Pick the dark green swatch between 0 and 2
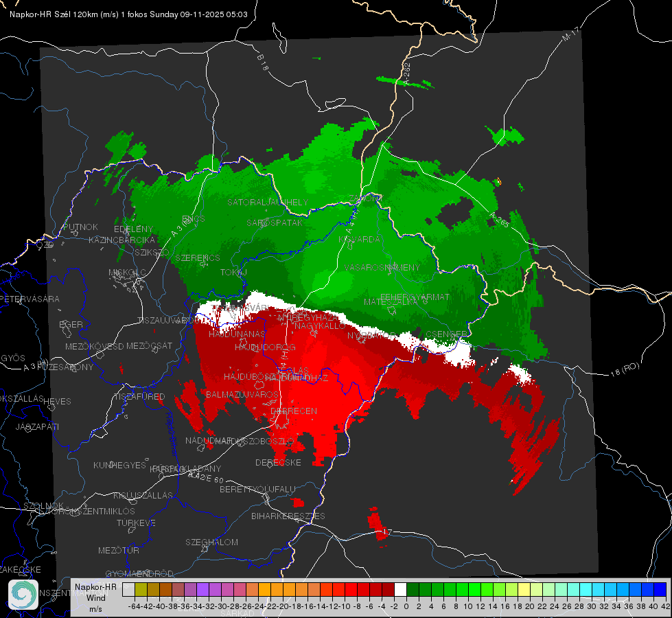This screenshot has height=618, width=672. point(413,589)
